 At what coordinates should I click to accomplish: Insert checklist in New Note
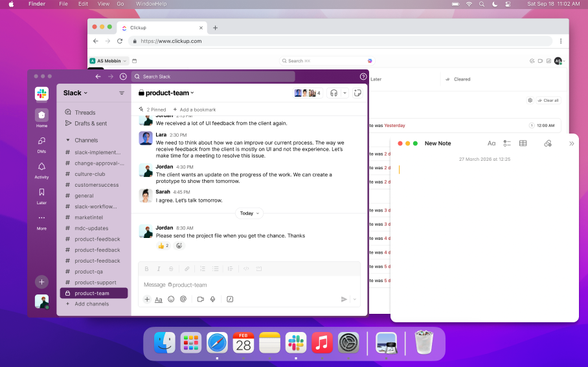(x=507, y=143)
